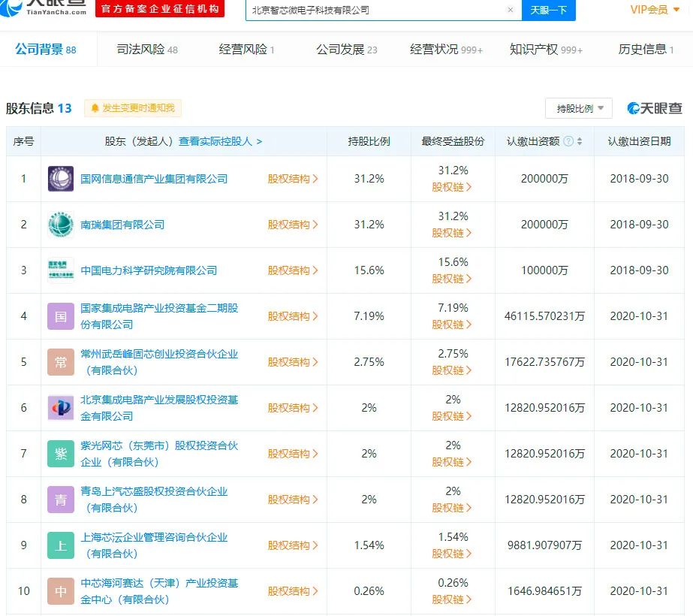Open the 公司发展 tab

pos(347,49)
